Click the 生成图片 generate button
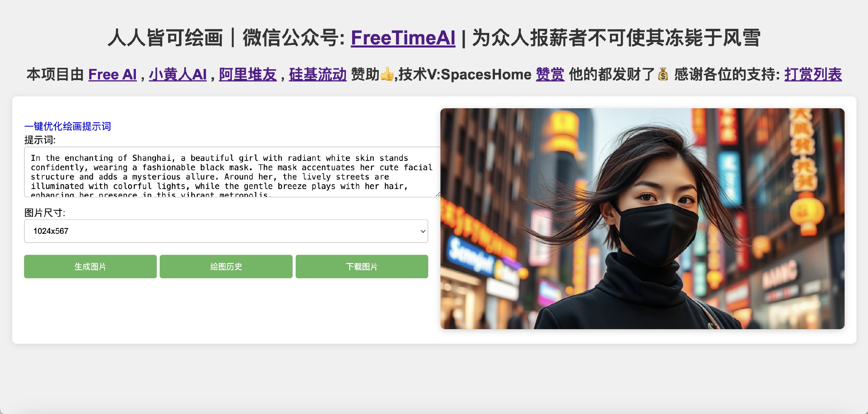 point(90,267)
